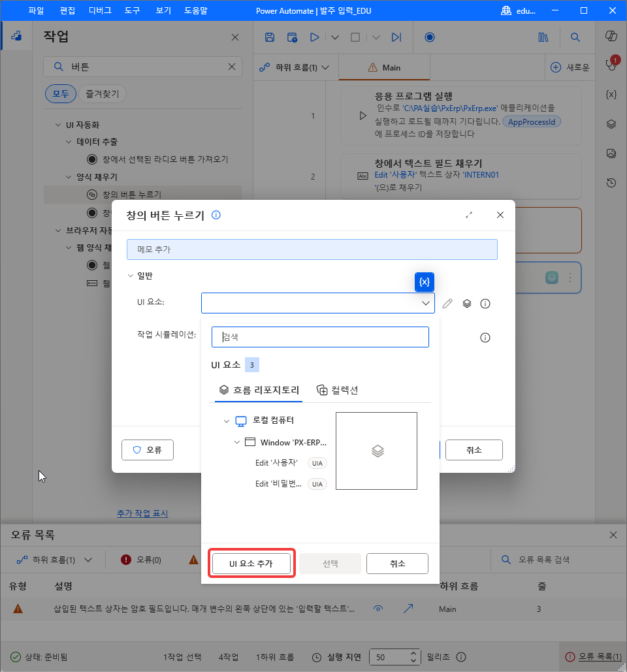Select the 즐겨찾기 filter pill

tap(103, 93)
